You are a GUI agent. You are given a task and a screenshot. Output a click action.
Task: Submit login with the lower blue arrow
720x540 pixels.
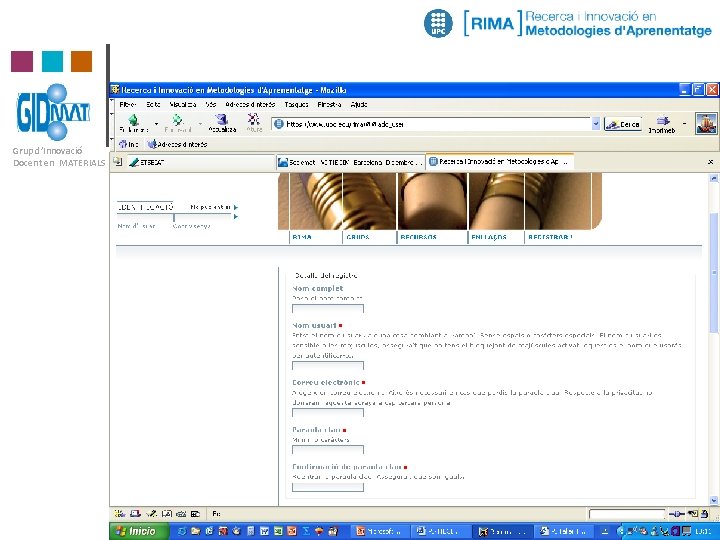[x=236, y=216]
